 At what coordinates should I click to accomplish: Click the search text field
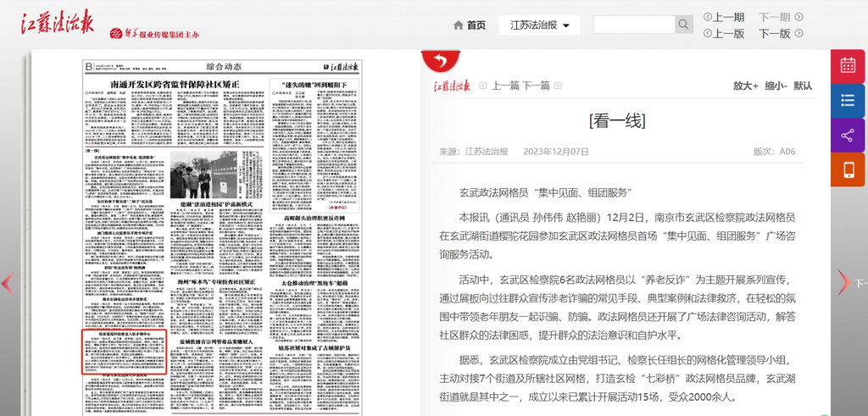coord(633,25)
